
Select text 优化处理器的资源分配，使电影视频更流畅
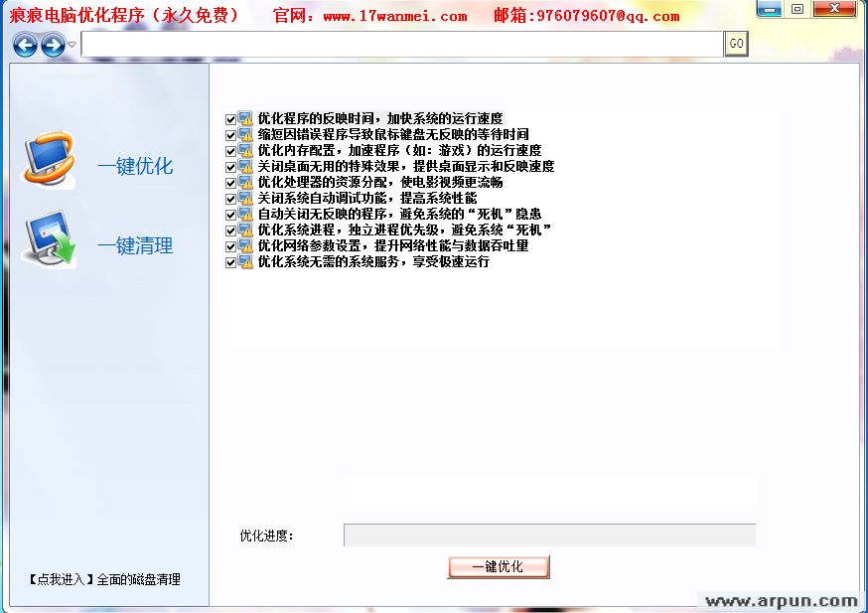[380, 182]
